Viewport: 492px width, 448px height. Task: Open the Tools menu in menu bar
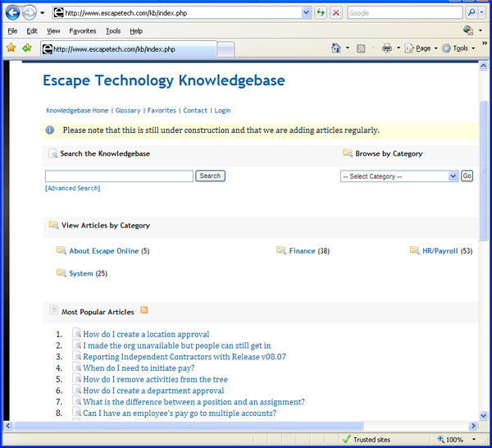113,30
